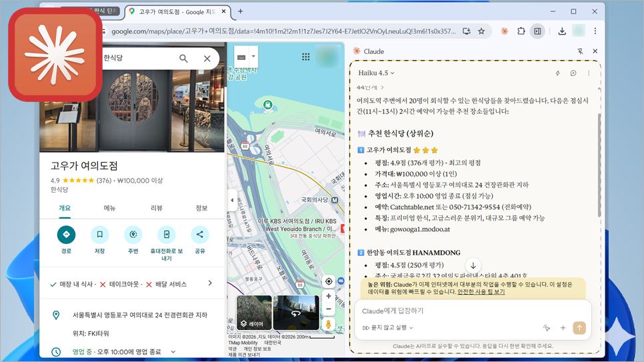Click the map zoom in plus button
This screenshot has height=362, width=644.
pos(328,296)
